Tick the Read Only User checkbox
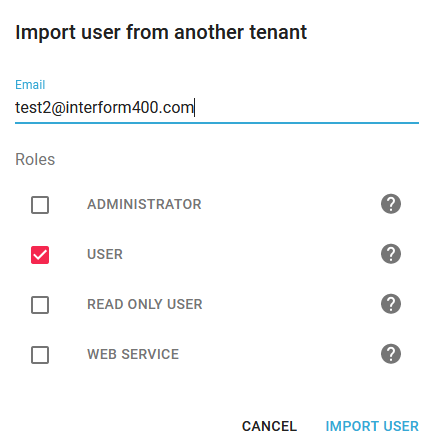Screen dimensions: 433x447 pos(40,305)
